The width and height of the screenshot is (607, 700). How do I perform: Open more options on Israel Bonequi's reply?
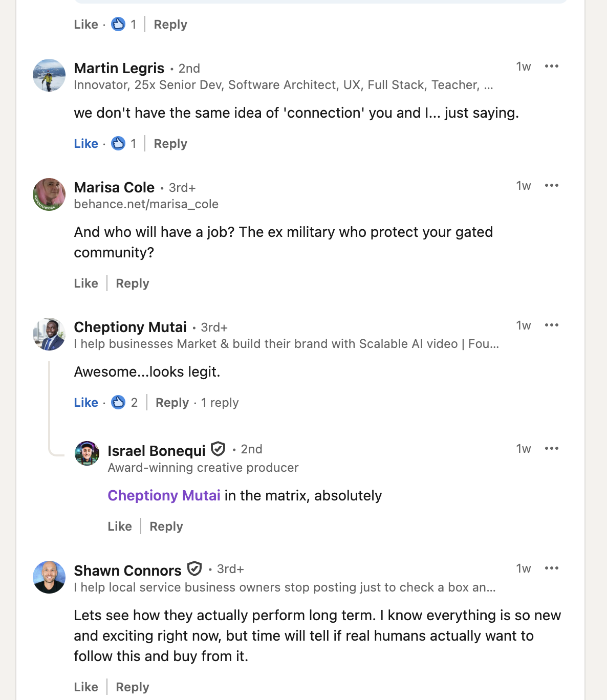(x=551, y=449)
